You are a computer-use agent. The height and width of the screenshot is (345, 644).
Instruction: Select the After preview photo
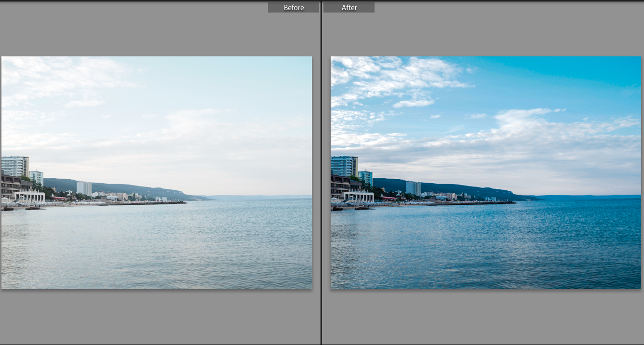point(485,172)
